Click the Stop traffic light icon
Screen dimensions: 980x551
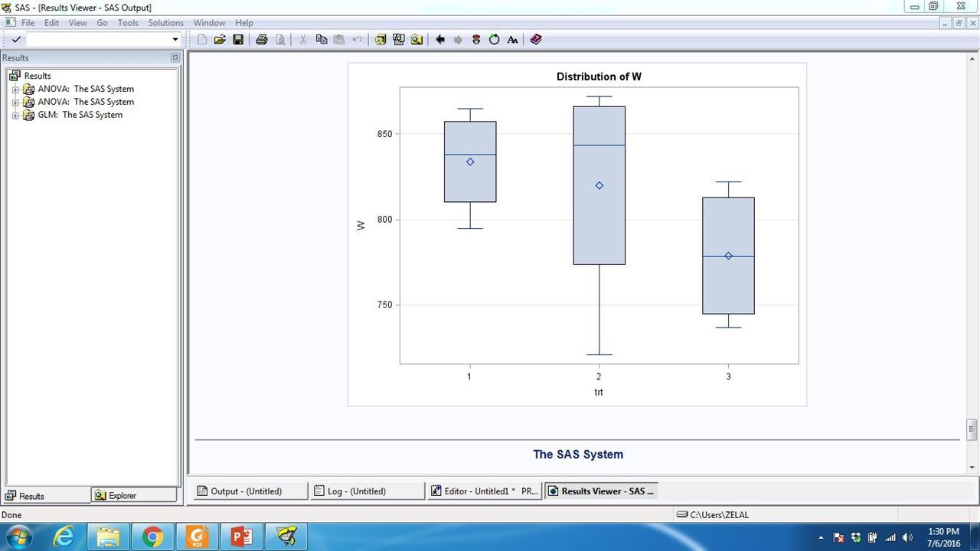[x=476, y=39]
